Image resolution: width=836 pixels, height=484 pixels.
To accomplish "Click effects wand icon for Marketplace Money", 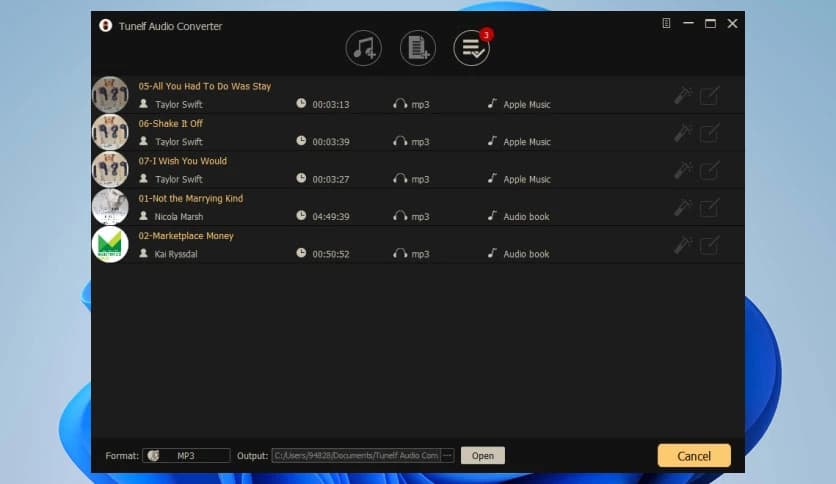I will 682,245.
